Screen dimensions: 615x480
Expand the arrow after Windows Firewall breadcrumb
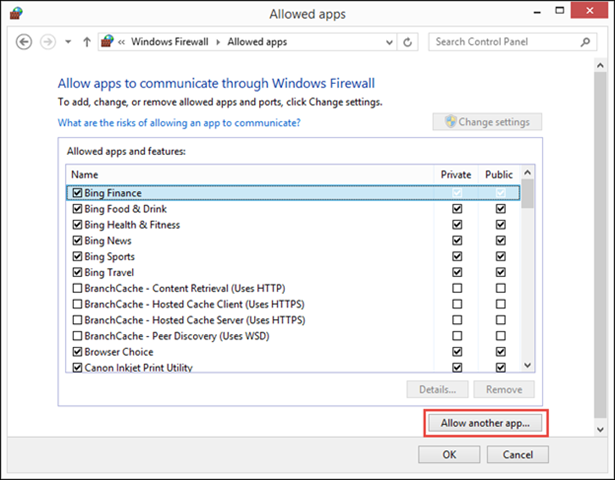[x=218, y=42]
